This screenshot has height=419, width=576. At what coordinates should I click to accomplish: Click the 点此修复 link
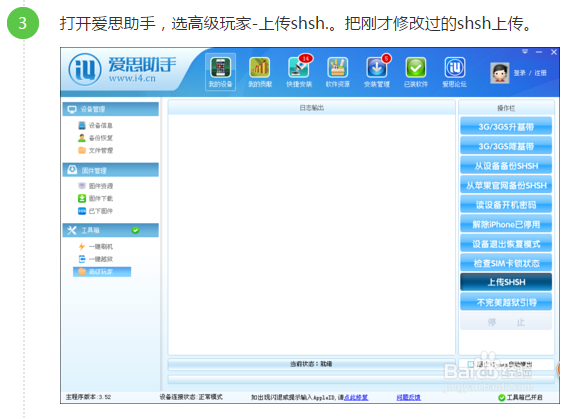356,397
